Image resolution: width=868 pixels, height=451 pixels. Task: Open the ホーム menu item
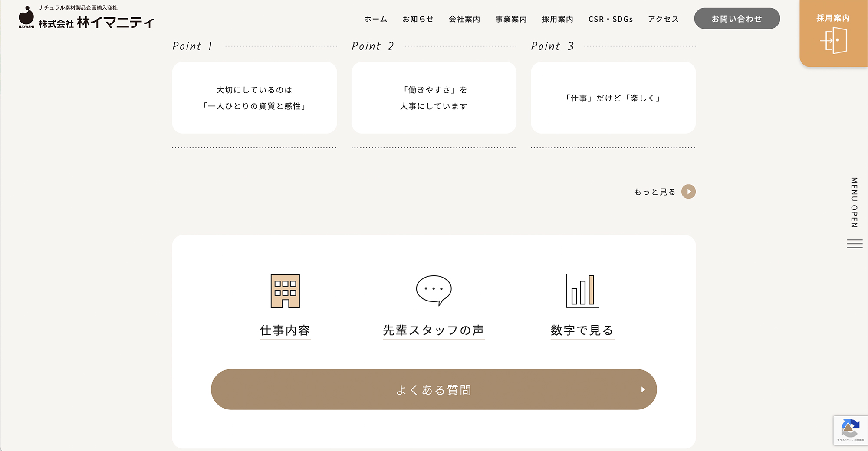pos(375,19)
